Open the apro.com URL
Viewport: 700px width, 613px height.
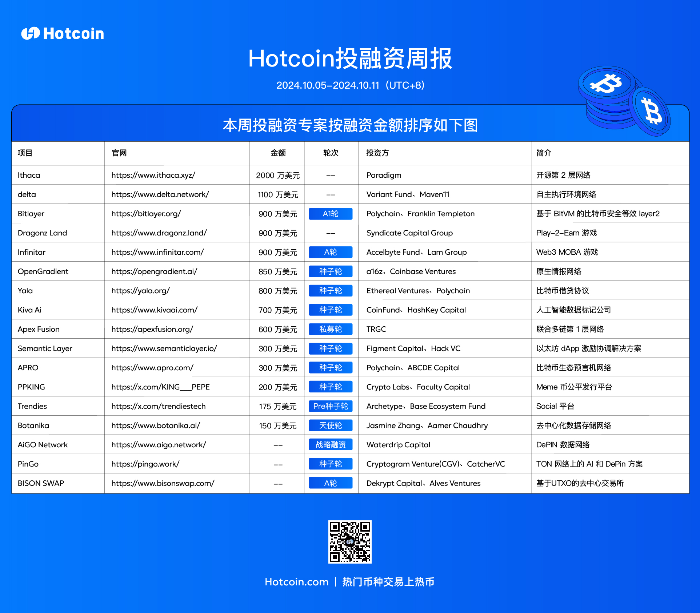[152, 368]
